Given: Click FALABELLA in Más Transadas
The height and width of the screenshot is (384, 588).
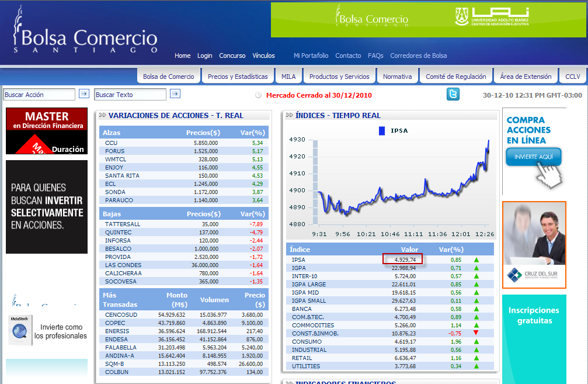Looking at the screenshot, I should coord(121,348).
